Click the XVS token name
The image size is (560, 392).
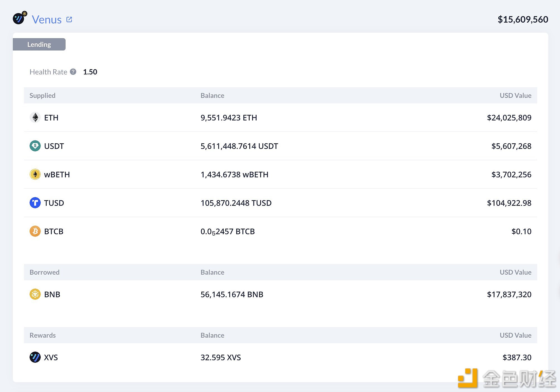click(51, 357)
